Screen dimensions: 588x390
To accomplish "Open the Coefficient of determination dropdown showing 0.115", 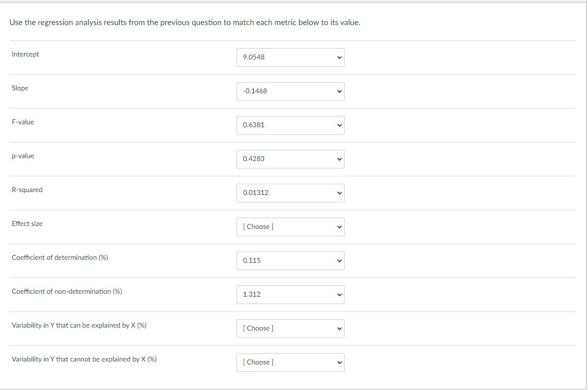I will coord(290,260).
